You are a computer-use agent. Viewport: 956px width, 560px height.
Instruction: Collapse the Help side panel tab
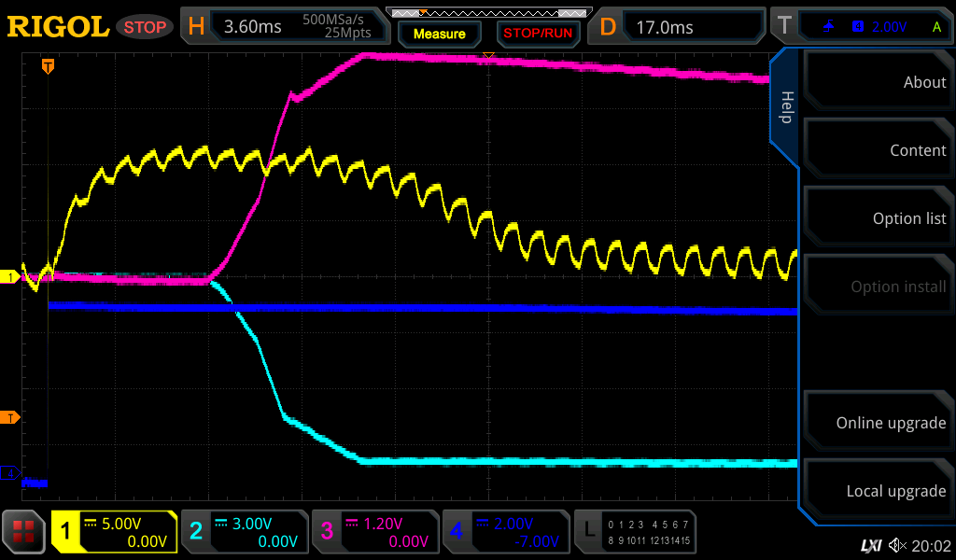coord(786,107)
